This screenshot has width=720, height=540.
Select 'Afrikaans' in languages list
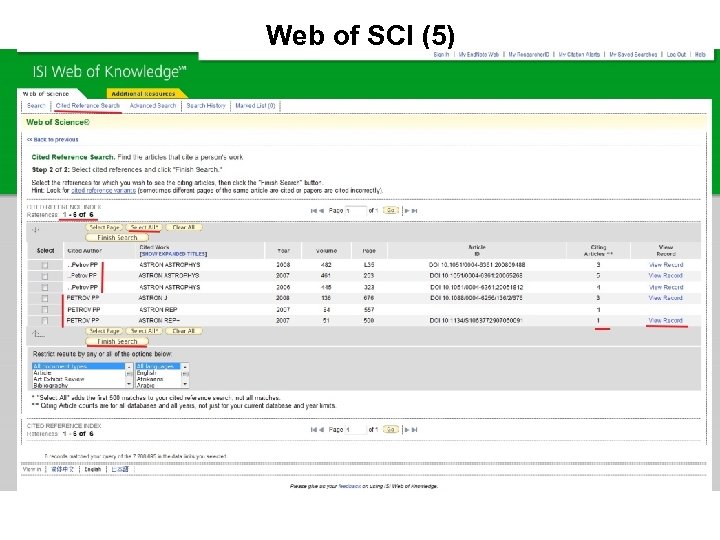(x=158, y=379)
